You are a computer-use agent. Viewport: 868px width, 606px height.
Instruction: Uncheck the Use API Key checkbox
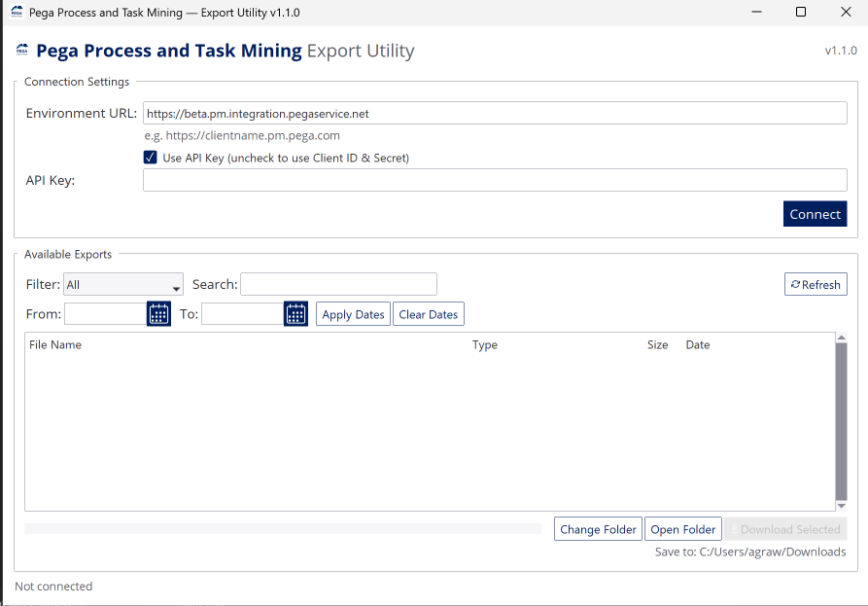(150, 158)
